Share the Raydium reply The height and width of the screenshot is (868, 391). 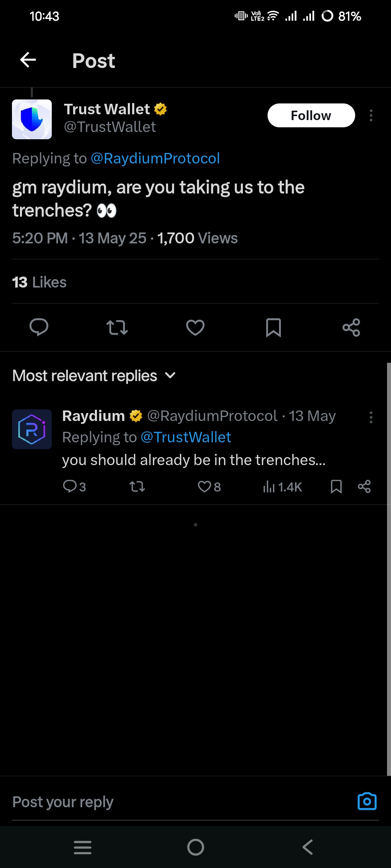(364, 487)
